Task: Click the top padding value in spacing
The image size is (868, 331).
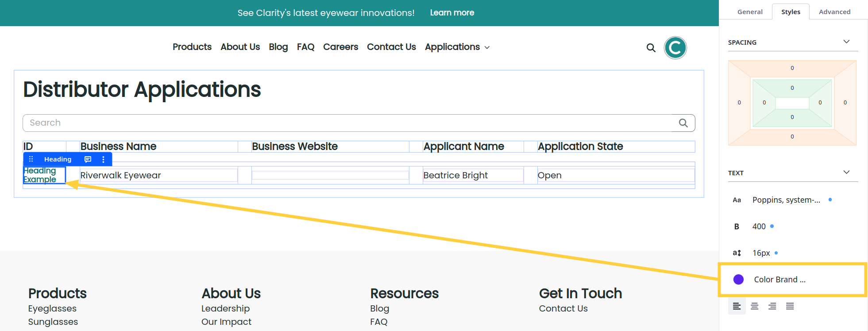Action: point(792,88)
